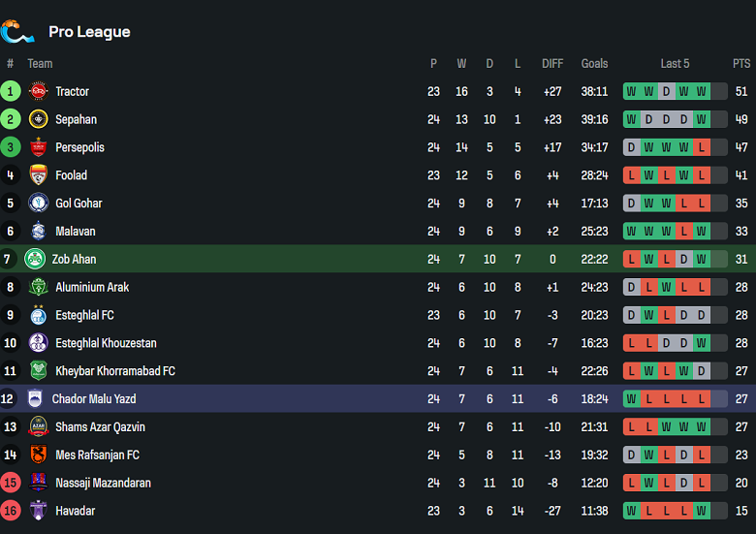
Task: Click the Havadar team crest
Action: (39, 511)
